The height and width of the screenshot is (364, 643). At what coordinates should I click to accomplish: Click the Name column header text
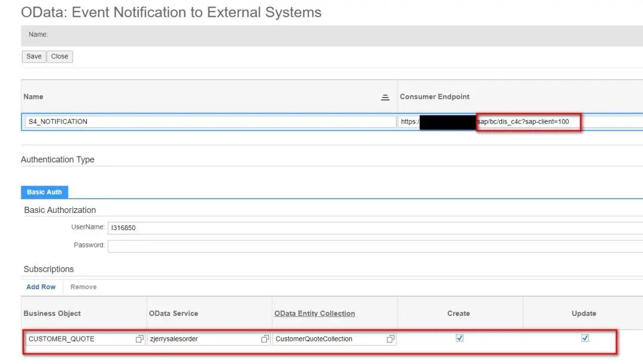(x=33, y=96)
